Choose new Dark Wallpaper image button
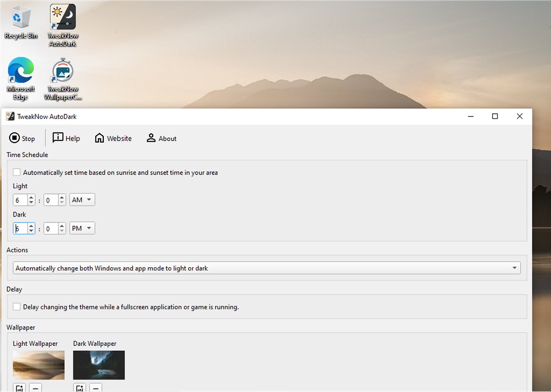The image size is (551, 392). click(80, 388)
